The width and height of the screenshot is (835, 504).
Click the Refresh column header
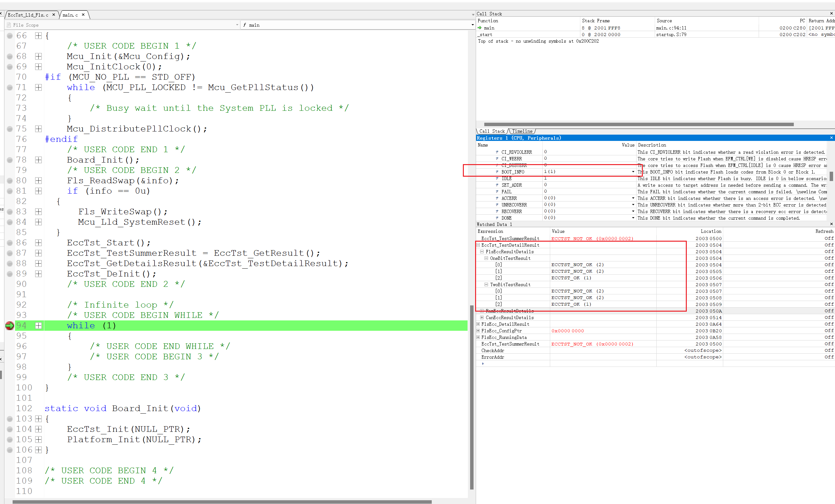pos(824,231)
